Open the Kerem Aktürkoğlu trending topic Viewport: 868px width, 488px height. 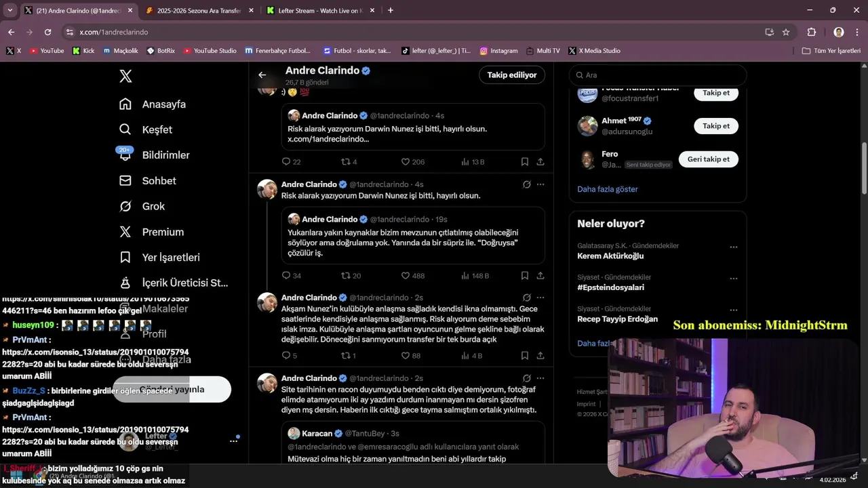tap(610, 256)
